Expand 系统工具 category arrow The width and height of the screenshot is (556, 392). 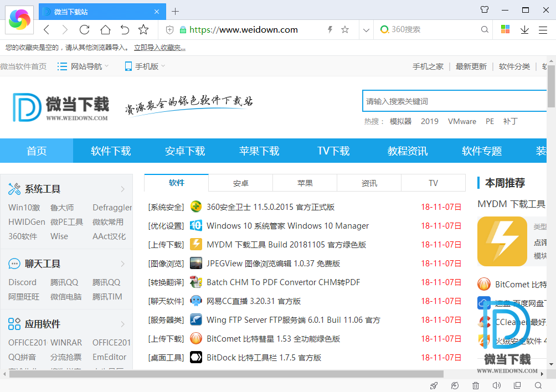coord(123,189)
